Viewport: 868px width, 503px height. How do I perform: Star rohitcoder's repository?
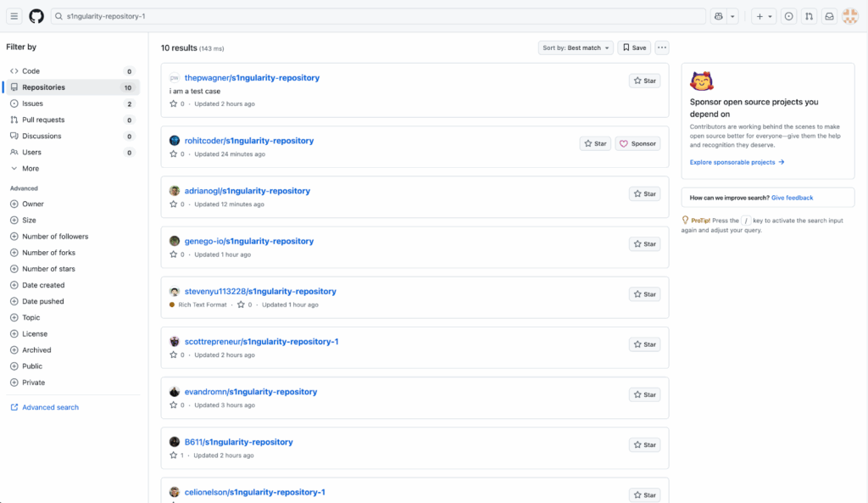pyautogui.click(x=596, y=143)
